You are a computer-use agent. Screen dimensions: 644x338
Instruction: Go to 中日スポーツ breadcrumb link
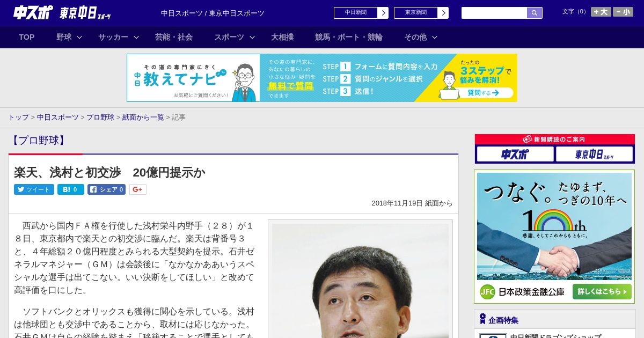pos(58,117)
